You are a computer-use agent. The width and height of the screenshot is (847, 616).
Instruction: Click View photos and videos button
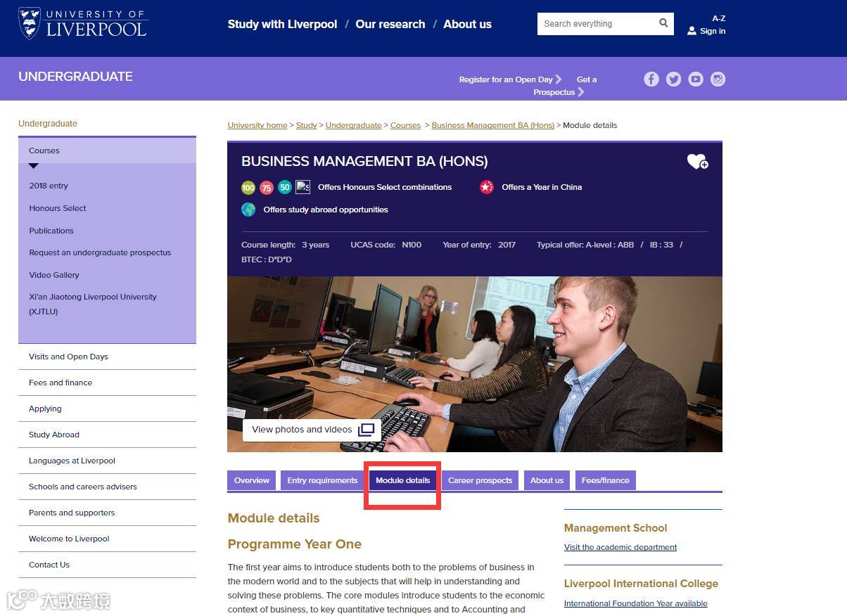312,430
